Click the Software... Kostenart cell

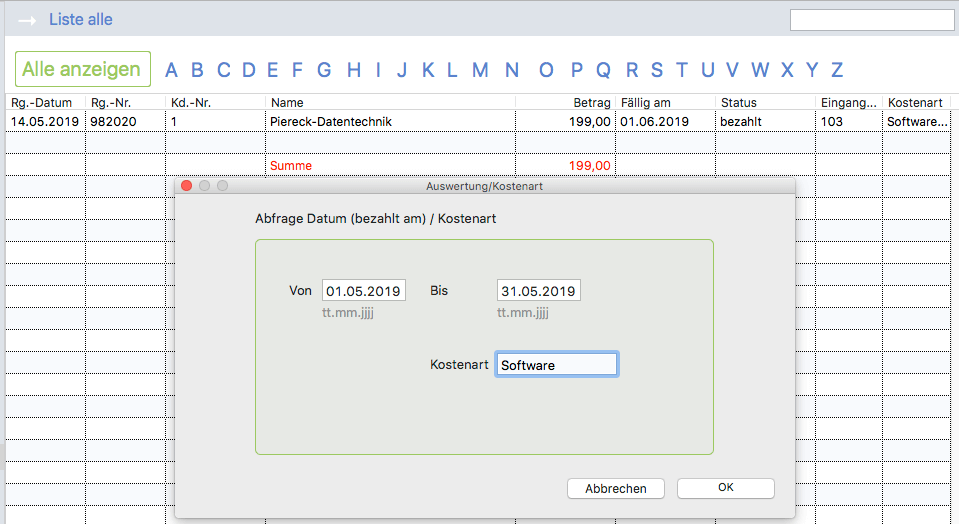click(917, 122)
